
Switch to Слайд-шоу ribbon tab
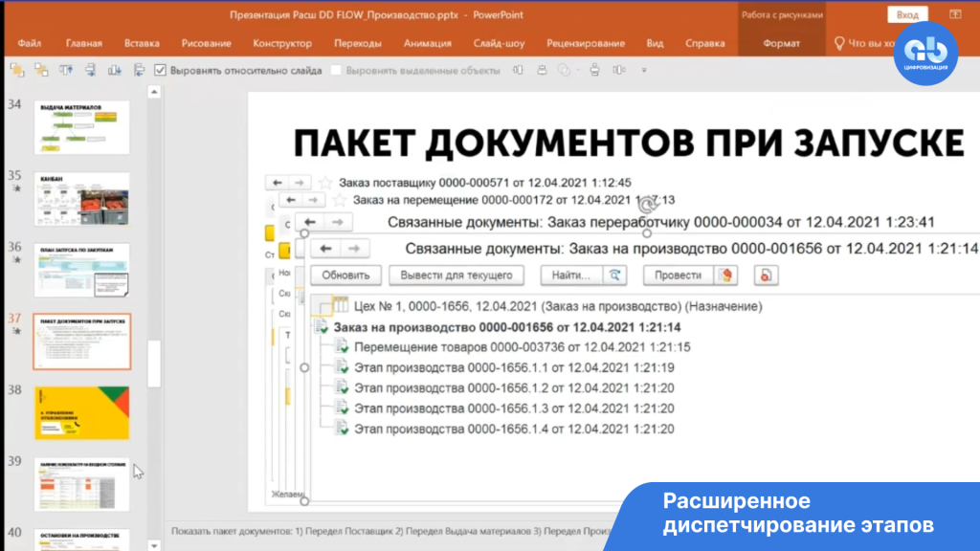click(x=499, y=43)
